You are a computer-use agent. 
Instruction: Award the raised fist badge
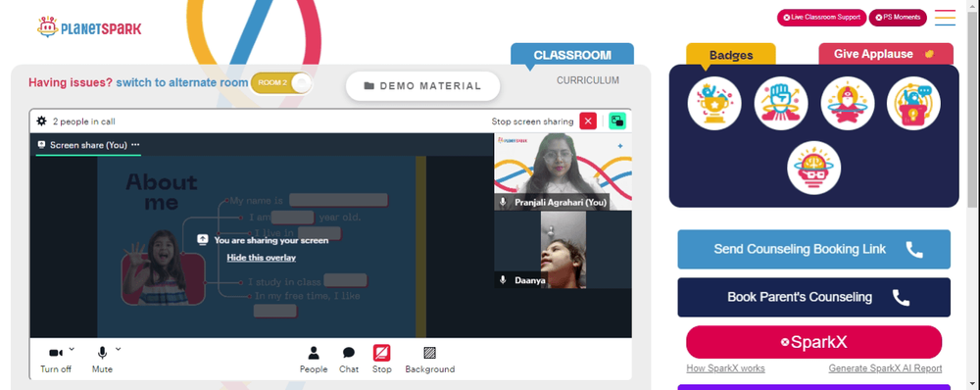pos(781,103)
